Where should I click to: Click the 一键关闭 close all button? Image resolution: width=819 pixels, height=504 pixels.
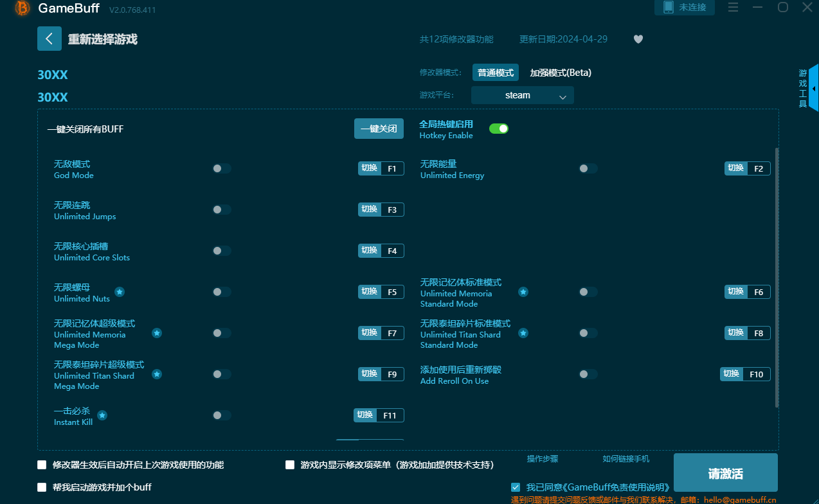379,129
